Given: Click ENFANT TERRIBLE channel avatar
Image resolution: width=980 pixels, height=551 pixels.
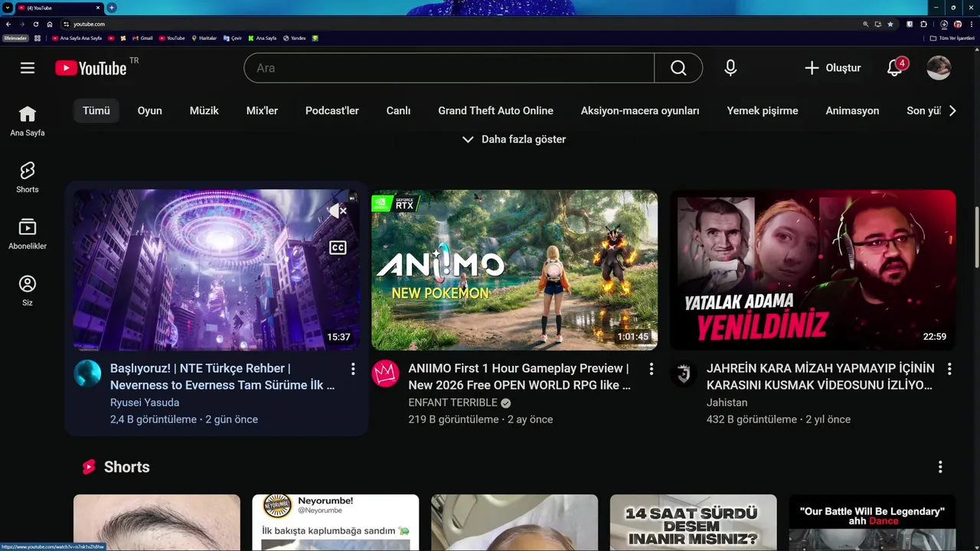Looking at the screenshot, I should pyautogui.click(x=385, y=373).
